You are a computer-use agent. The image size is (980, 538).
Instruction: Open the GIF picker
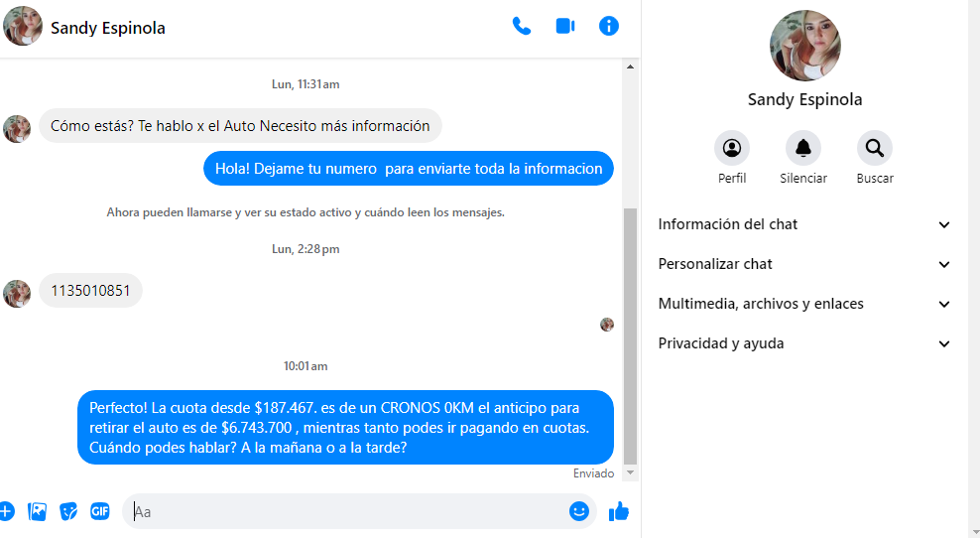(99, 511)
